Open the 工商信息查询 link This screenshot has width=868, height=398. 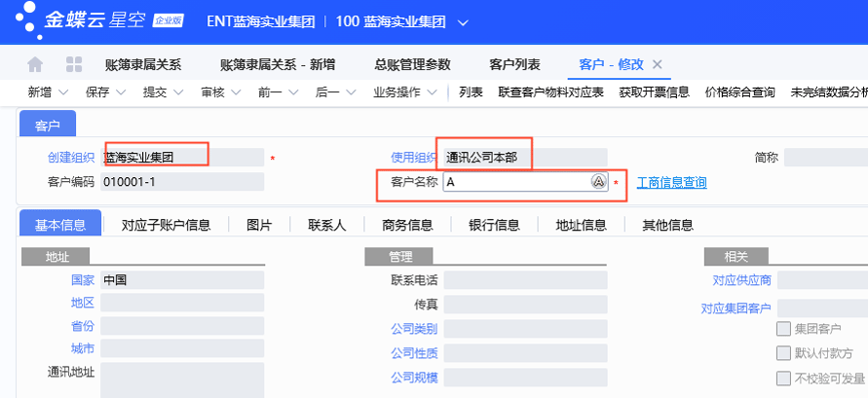pos(671,182)
